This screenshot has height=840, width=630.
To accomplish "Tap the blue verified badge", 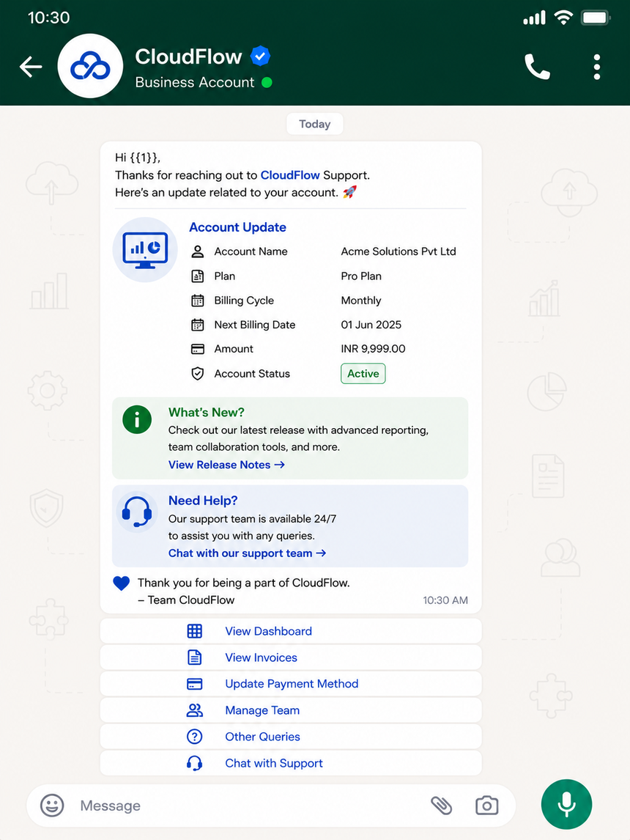I will coord(260,56).
